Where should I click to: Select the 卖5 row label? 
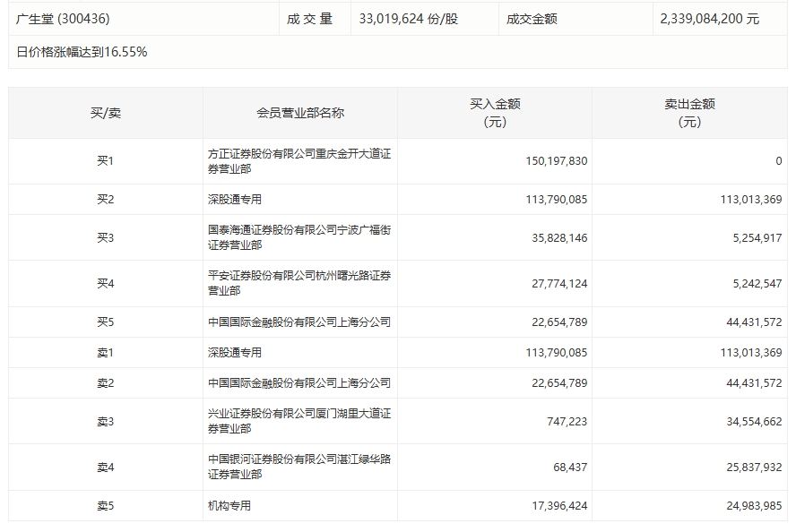tap(106, 506)
